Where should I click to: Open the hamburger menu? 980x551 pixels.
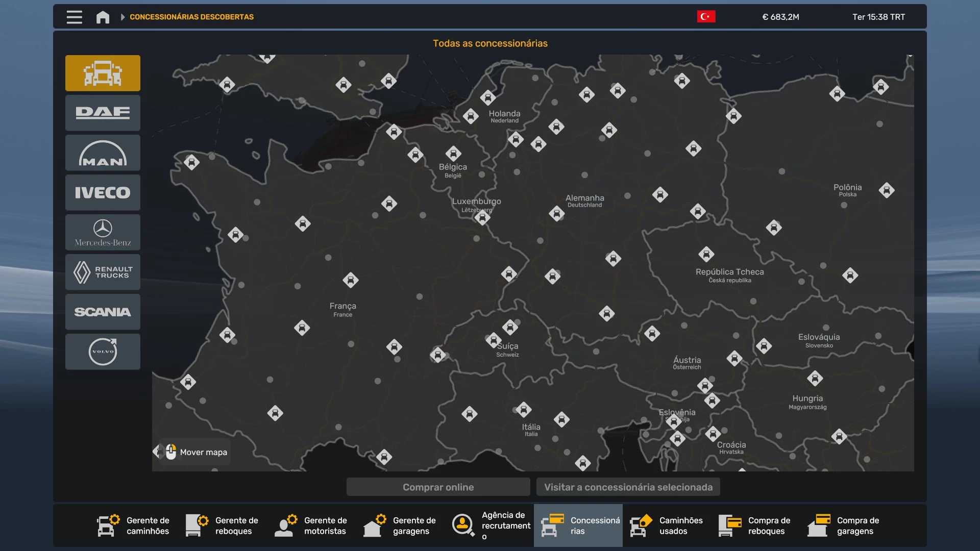click(74, 17)
